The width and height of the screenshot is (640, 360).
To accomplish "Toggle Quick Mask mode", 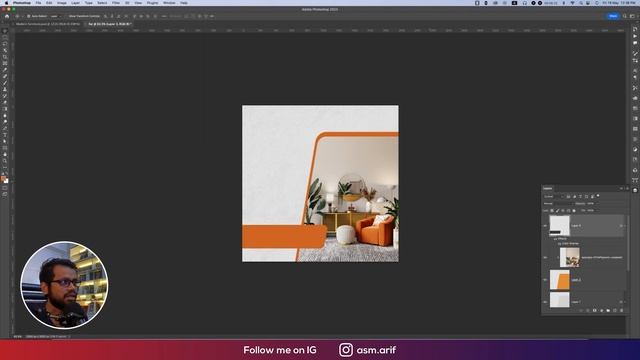I will tap(5, 188).
